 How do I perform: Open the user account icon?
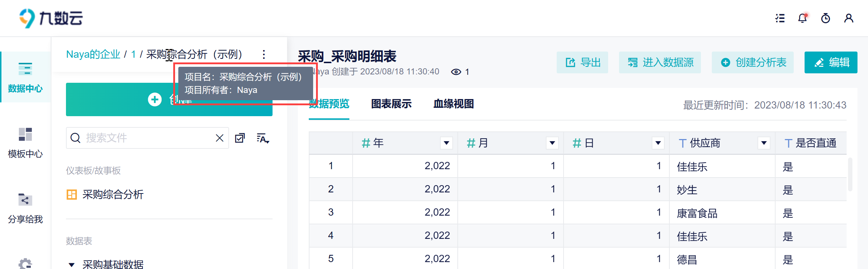click(x=849, y=18)
